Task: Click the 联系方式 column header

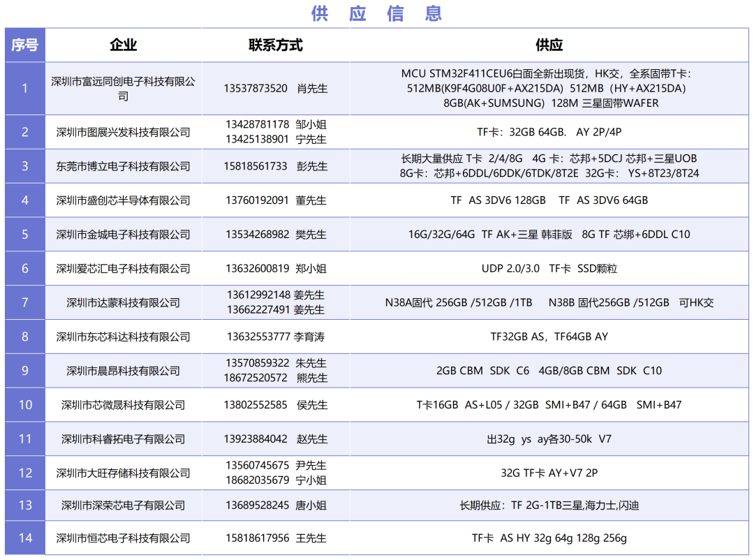Action: (276, 45)
